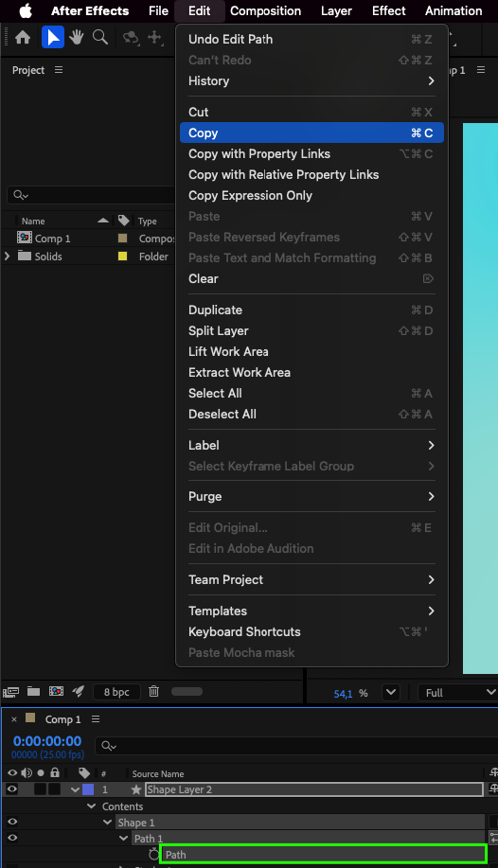Click the current time 0:00:00:00
The image size is (498, 868).
tap(47, 740)
